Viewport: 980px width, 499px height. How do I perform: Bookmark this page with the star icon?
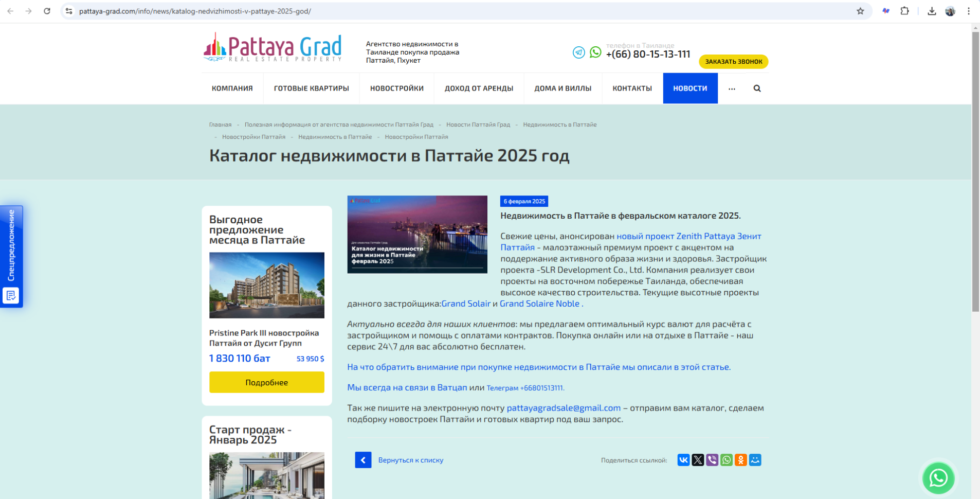pyautogui.click(x=860, y=11)
